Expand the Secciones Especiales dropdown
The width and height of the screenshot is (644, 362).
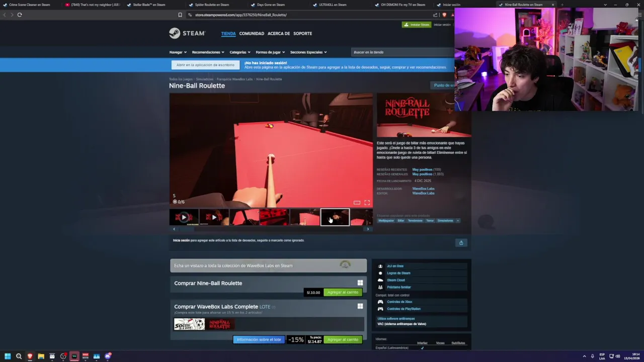coord(308,52)
